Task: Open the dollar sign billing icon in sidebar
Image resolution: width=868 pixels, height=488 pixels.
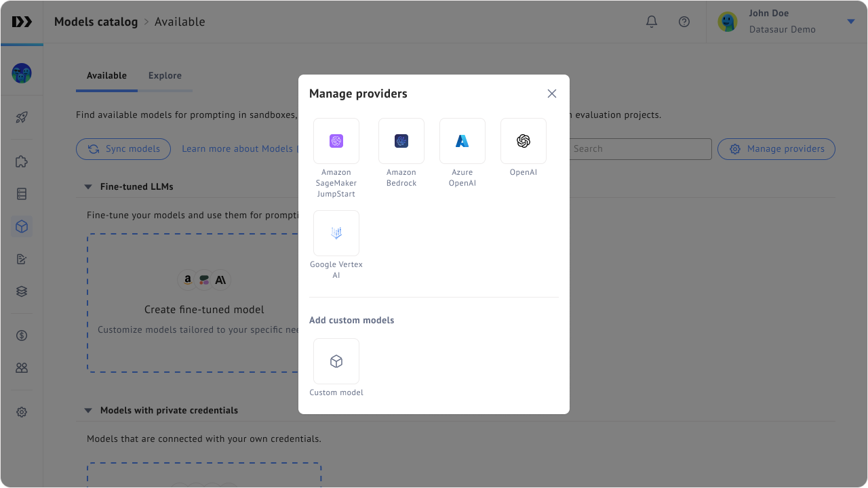Action: tap(22, 335)
